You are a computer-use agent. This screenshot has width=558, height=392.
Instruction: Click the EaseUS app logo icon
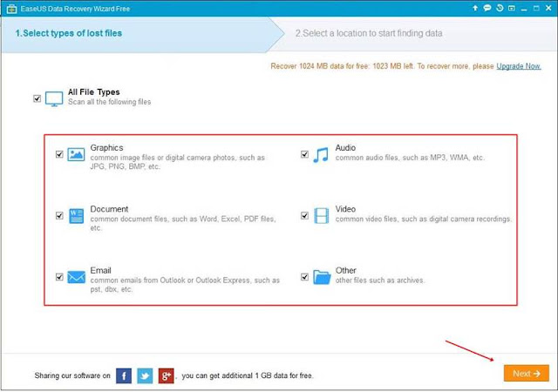(11, 9)
